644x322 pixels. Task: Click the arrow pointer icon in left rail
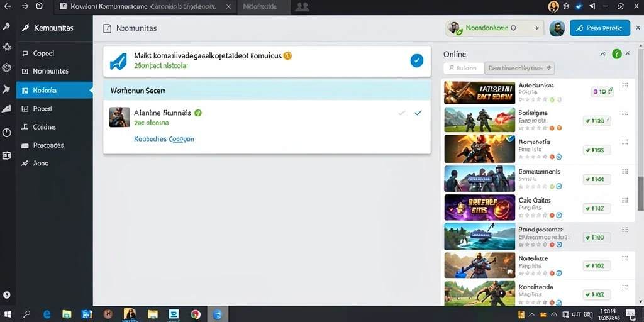(6, 89)
